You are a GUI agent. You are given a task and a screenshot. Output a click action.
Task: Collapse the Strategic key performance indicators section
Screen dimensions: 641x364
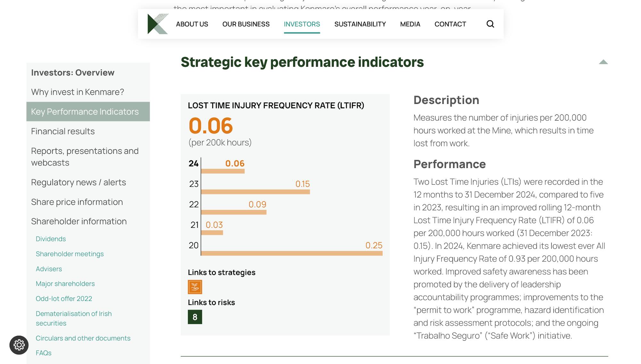(x=603, y=62)
